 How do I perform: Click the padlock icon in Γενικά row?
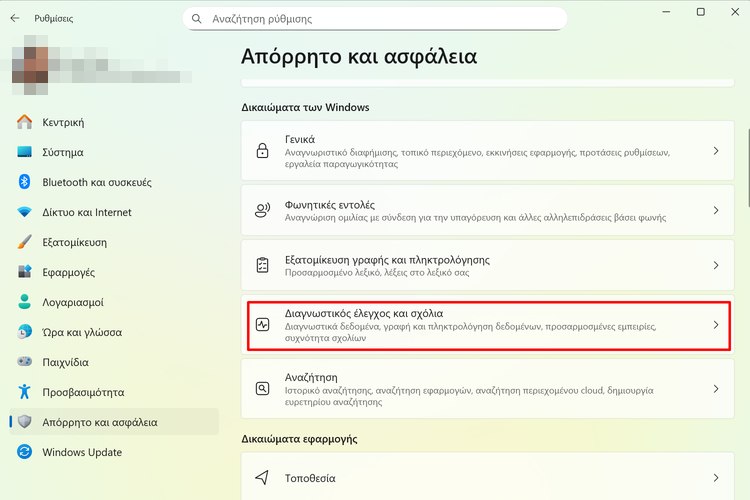[x=263, y=151]
